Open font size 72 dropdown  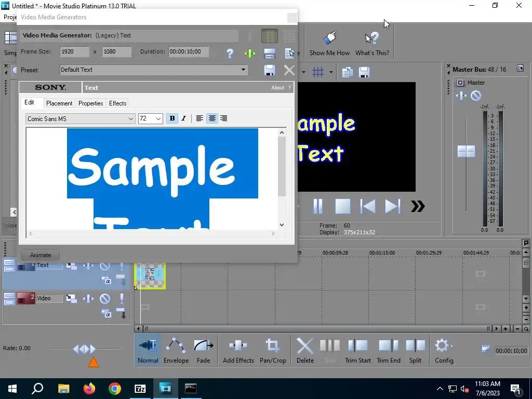tap(158, 119)
